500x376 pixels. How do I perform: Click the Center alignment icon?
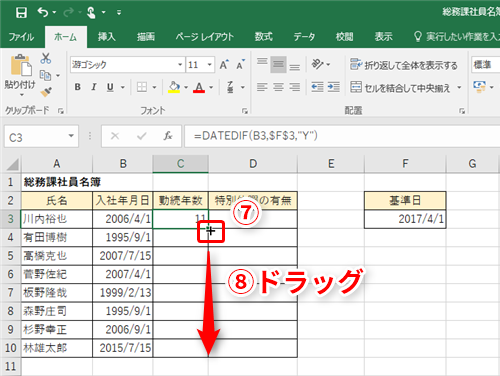[x=278, y=87]
